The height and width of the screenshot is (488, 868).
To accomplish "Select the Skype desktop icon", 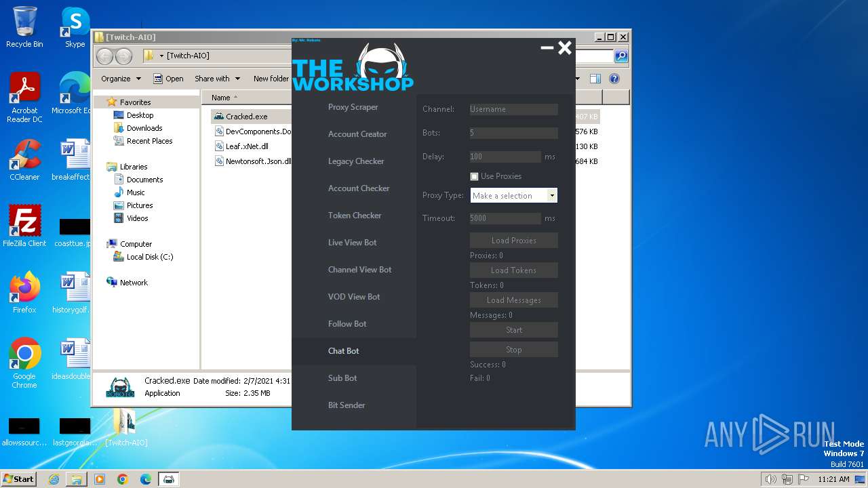I will pyautogui.click(x=75, y=27).
